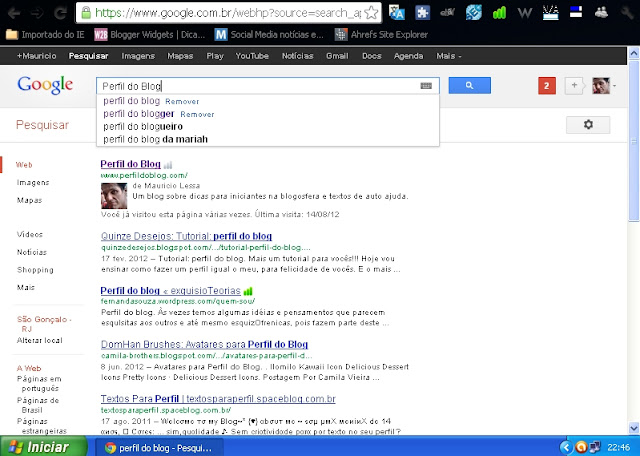640x456 pixels.
Task: Click the page scrollbar down arrow
Action: (633, 428)
